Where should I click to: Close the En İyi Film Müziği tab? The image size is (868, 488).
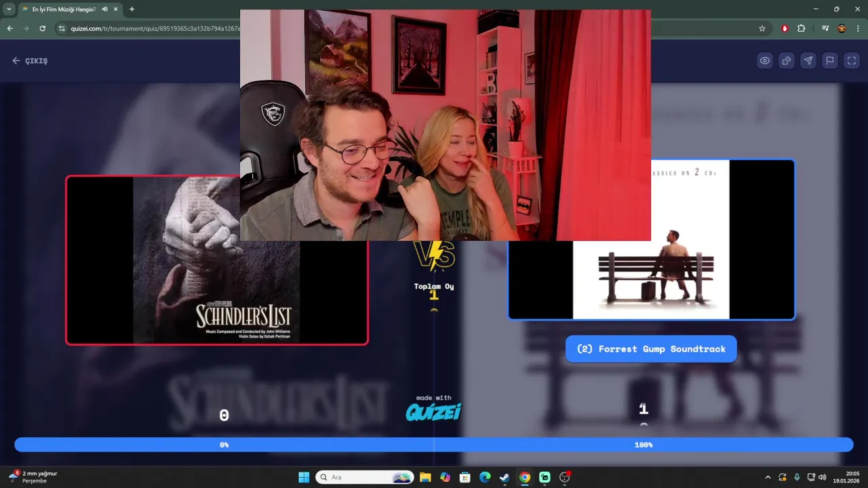tap(117, 9)
